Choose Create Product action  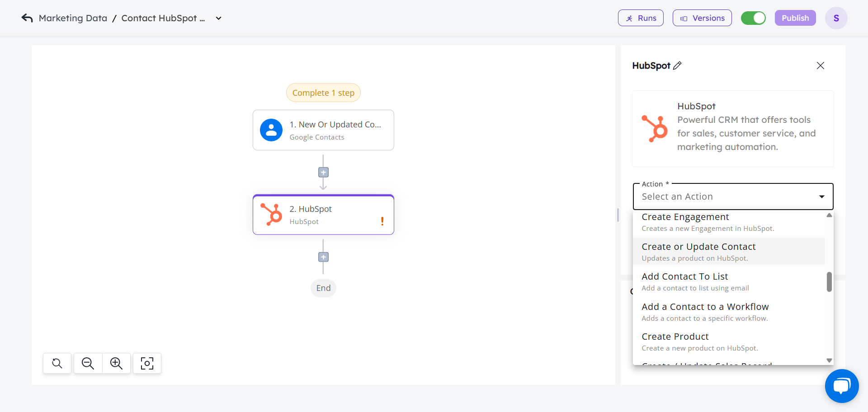point(729,342)
